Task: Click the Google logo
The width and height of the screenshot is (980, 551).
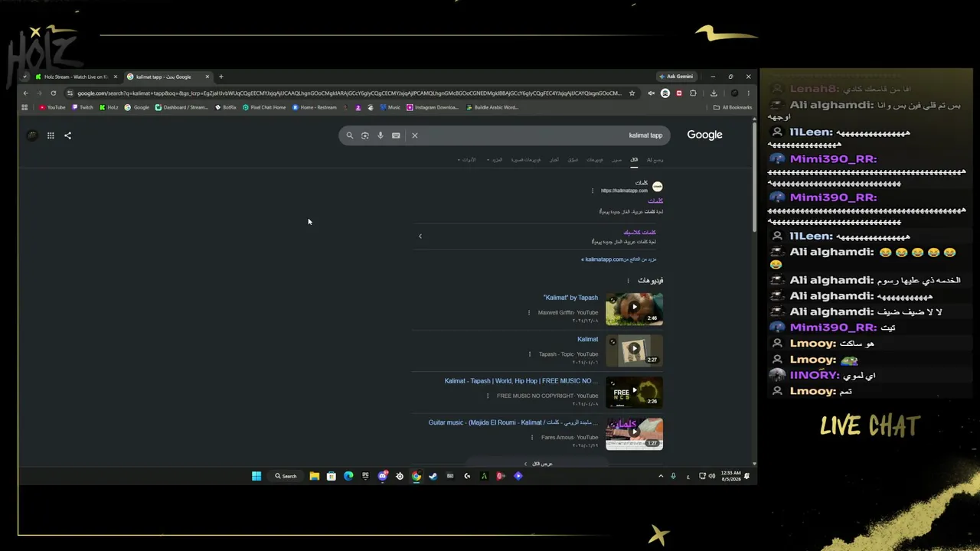Action: coord(704,135)
